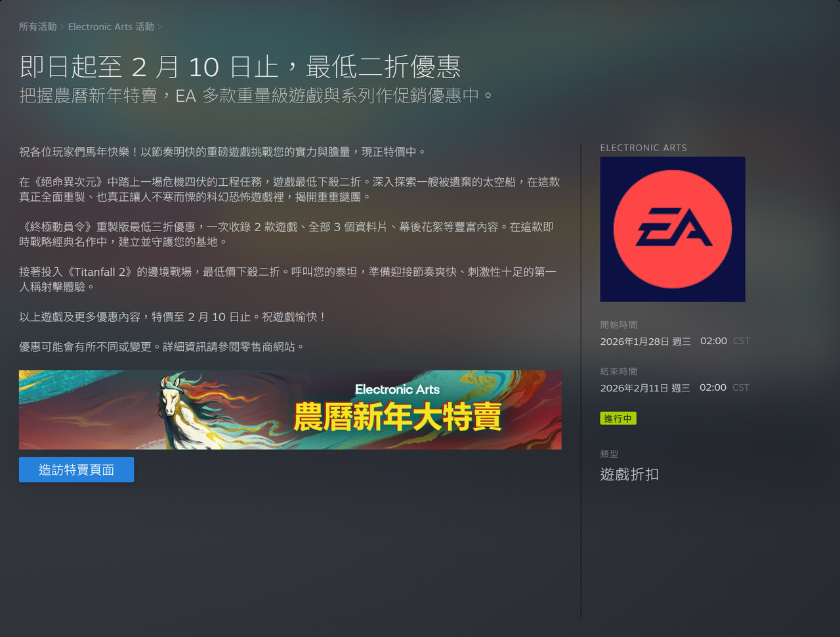Click the 開始時間 label

pyautogui.click(x=619, y=325)
